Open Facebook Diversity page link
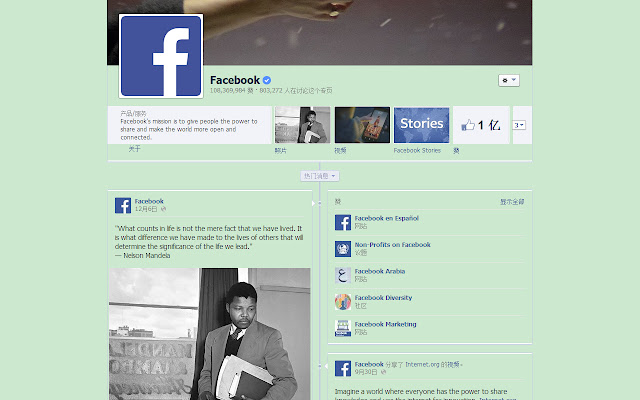 point(383,298)
